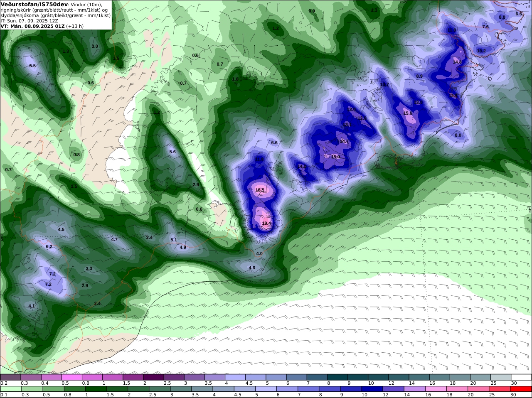Click the 7.6 value label
The height and width of the screenshot is (398, 532).
tap(485, 27)
